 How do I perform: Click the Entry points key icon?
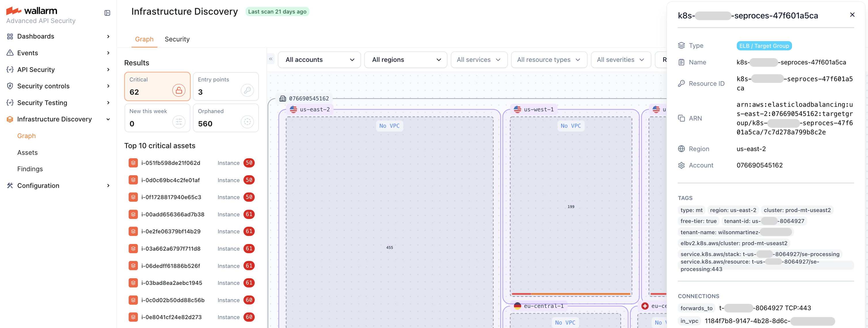(x=247, y=90)
